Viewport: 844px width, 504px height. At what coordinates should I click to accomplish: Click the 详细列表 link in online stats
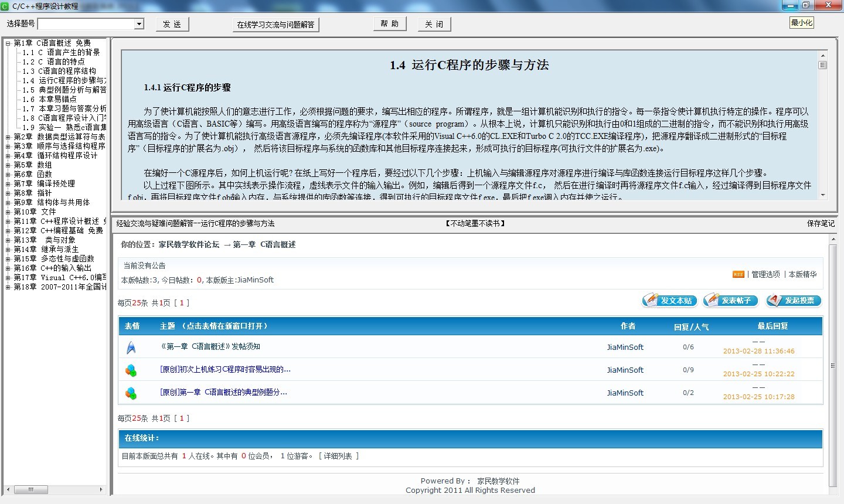pos(339,456)
